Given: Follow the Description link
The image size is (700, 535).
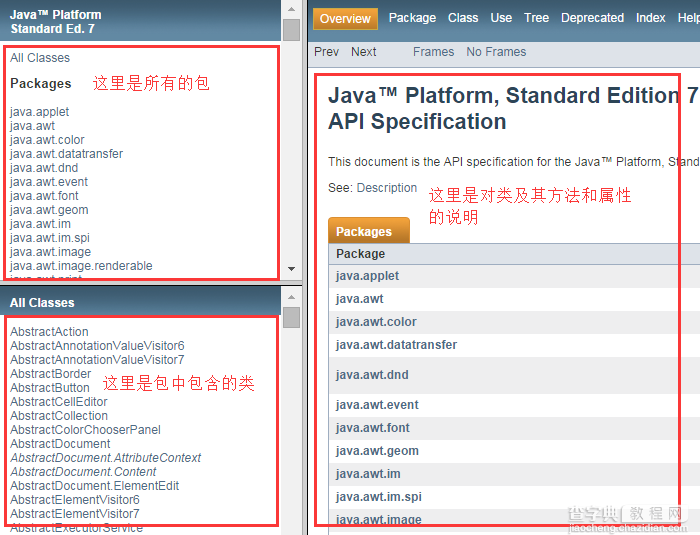Looking at the screenshot, I should coord(387,188).
